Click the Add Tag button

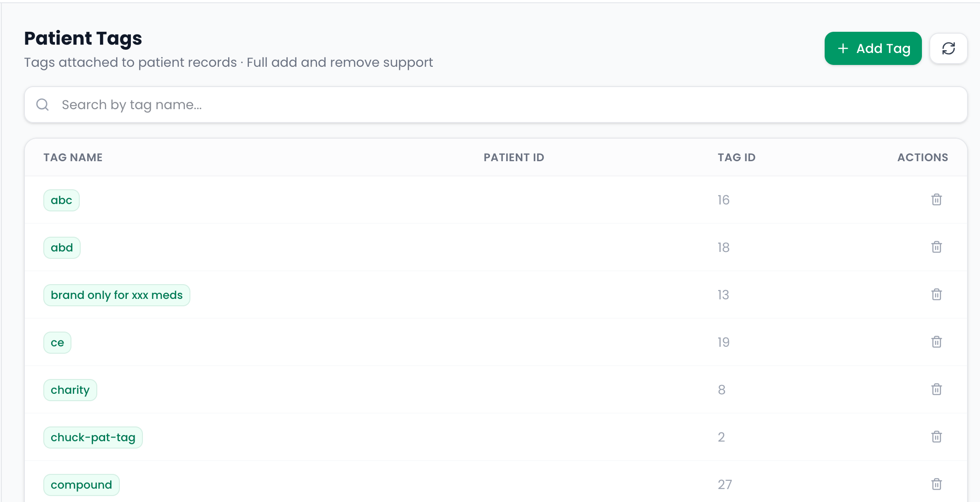(x=873, y=48)
